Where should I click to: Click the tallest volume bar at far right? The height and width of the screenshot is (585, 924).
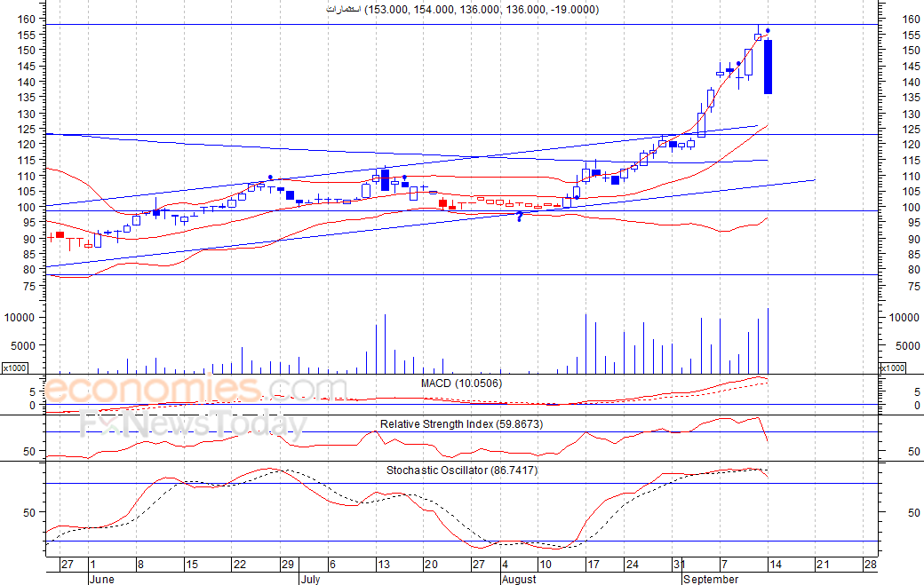(768, 341)
